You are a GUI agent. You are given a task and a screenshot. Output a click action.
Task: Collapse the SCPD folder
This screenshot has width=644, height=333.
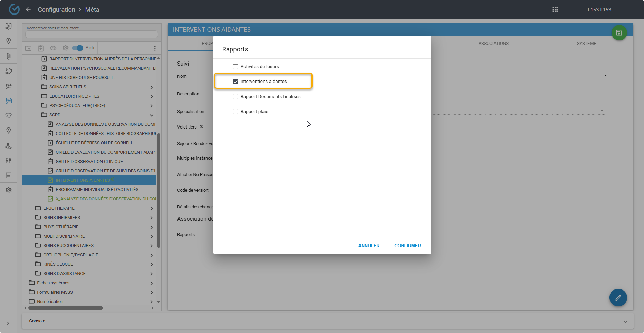151,115
